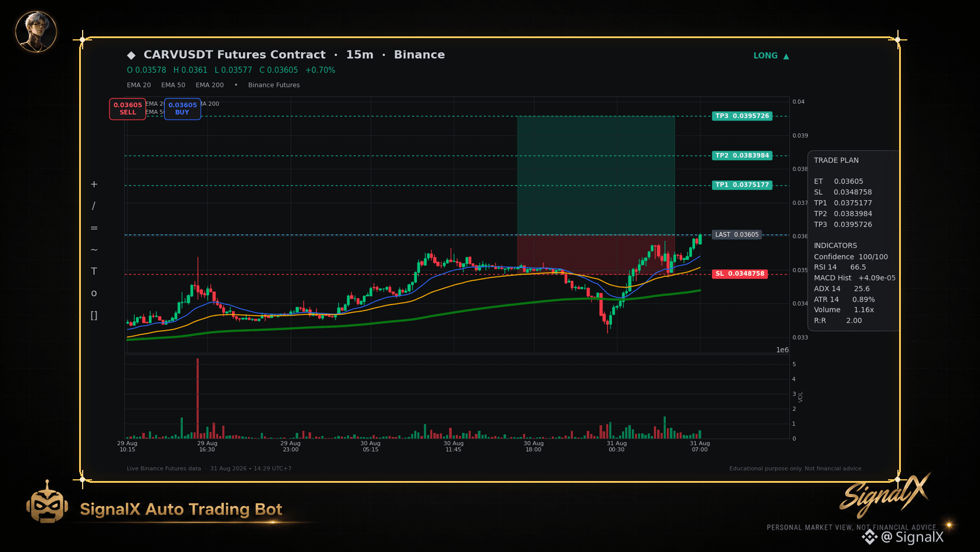Screen dimensions: 980x552
Task: Click EMA 200 in the header legend
Action: (x=210, y=85)
